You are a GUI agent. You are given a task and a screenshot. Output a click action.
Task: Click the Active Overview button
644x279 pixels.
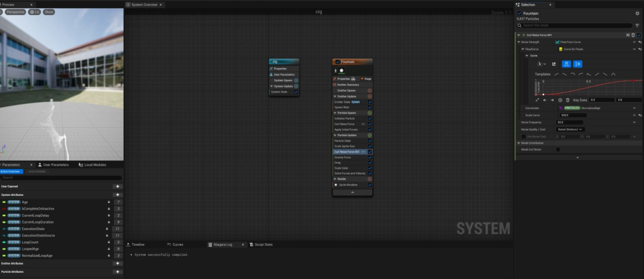point(11,171)
